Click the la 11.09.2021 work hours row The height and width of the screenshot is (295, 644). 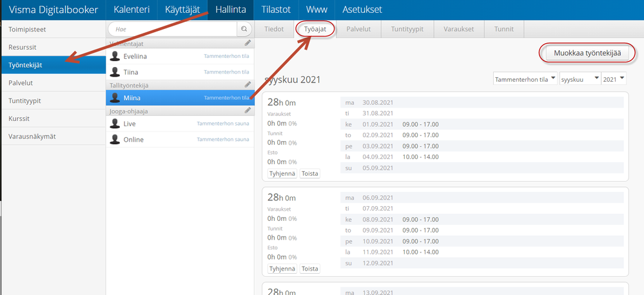pos(482,252)
